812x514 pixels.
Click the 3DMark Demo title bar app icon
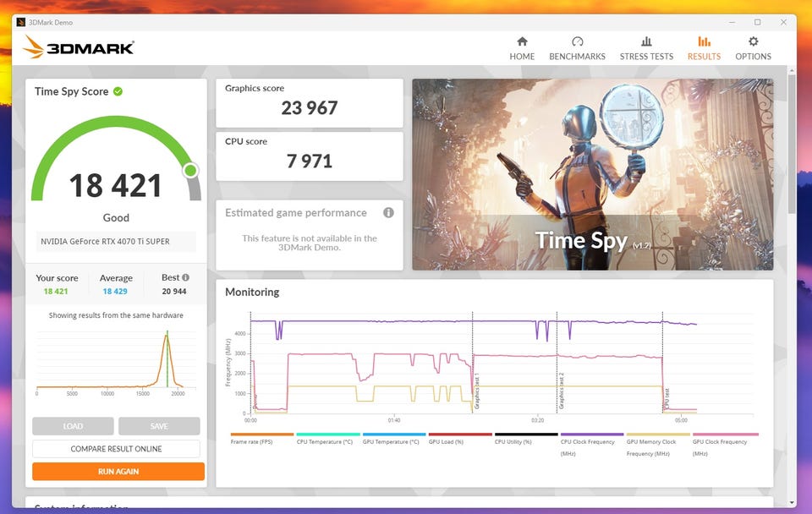[20, 22]
